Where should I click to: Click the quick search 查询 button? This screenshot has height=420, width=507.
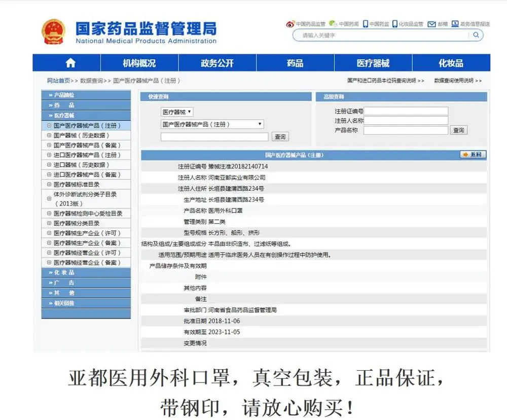(x=280, y=136)
